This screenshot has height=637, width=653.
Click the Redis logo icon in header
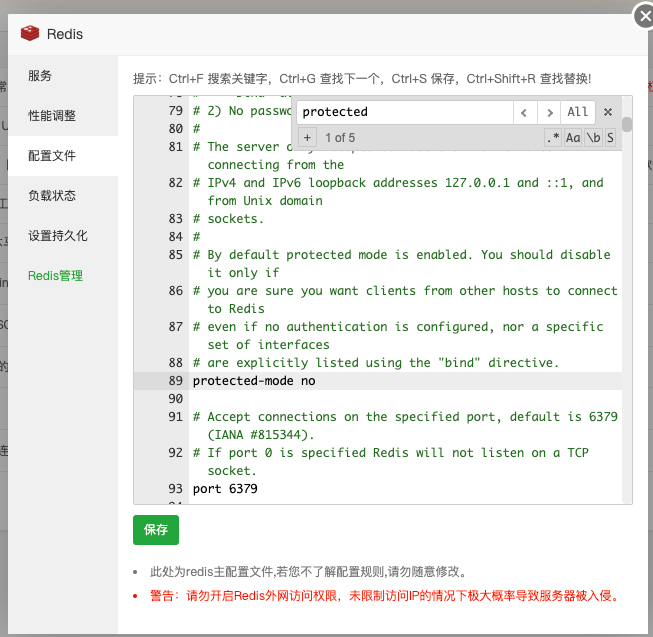[30, 33]
